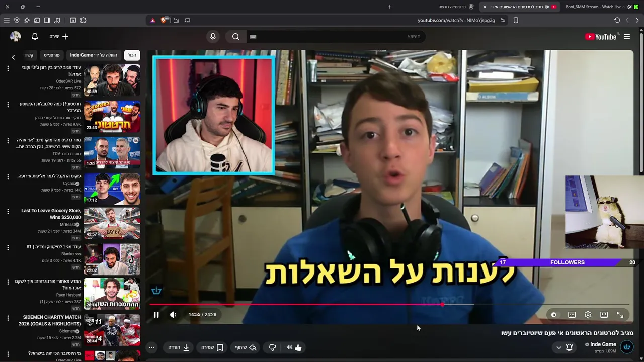Image resolution: width=644 pixels, height=362 pixels.
Task: Open 'Last To Leave Grocery Store' title link
Action: [x=51, y=214]
